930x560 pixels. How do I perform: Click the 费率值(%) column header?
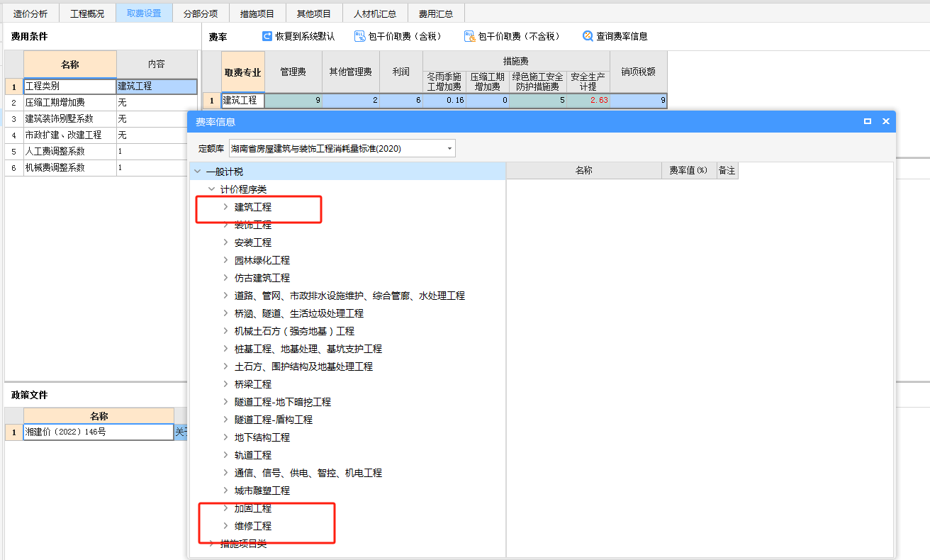[688, 171]
